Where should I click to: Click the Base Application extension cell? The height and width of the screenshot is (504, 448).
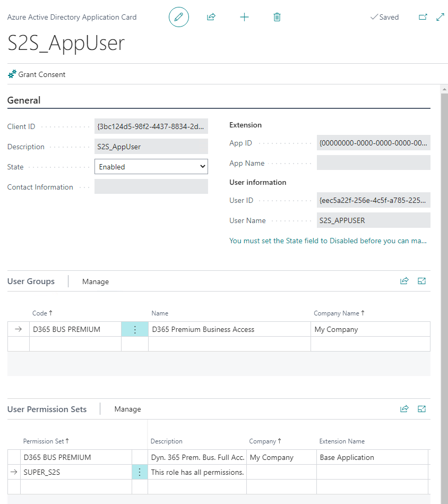[x=372, y=457]
